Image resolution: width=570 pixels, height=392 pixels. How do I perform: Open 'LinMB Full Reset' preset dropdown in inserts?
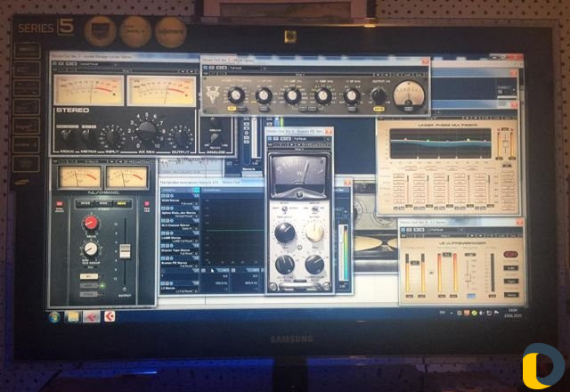pyautogui.click(x=185, y=241)
